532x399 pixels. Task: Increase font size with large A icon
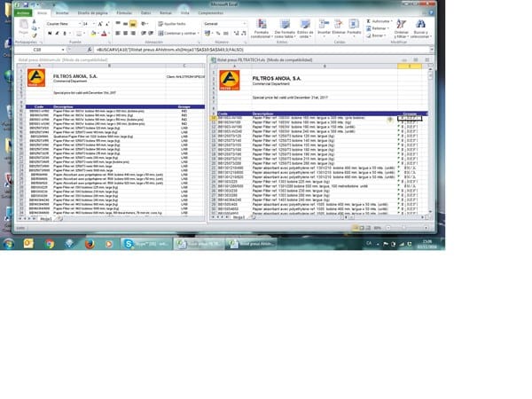click(x=100, y=24)
